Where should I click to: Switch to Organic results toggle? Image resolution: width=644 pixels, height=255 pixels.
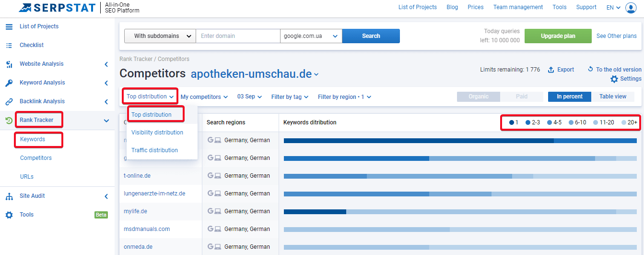[x=479, y=97]
